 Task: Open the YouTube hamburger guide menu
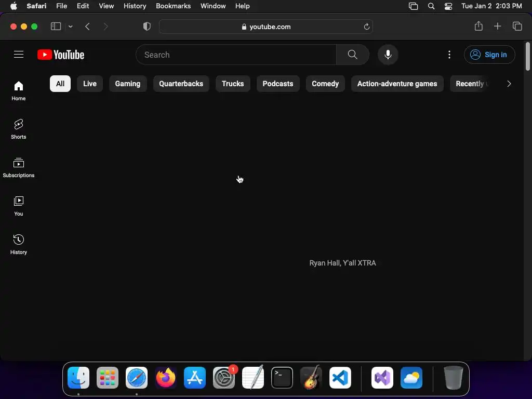pyautogui.click(x=19, y=54)
